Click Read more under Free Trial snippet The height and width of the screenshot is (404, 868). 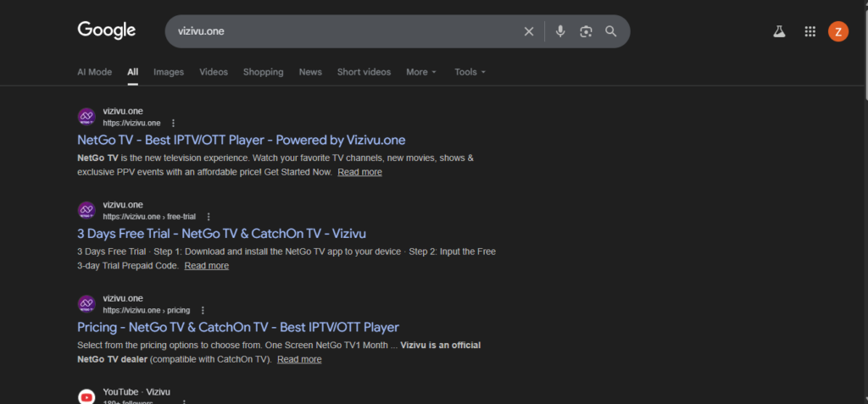[207, 266]
